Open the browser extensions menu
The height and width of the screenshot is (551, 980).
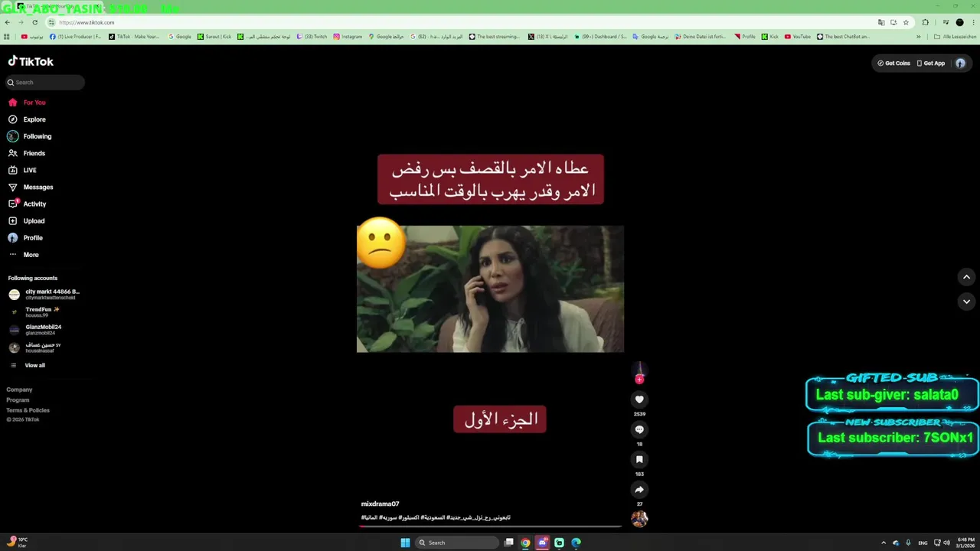pyautogui.click(x=925, y=22)
